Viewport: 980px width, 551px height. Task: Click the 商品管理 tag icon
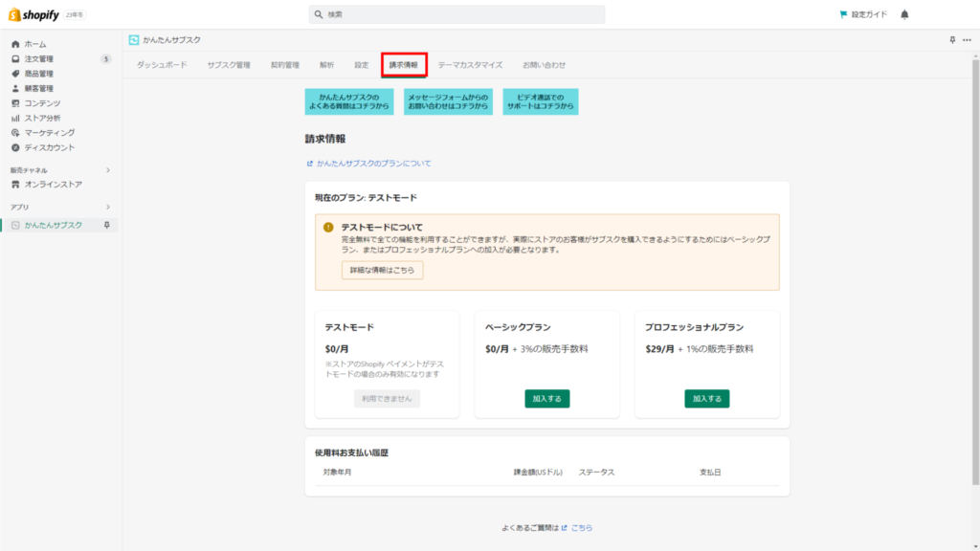pos(15,74)
